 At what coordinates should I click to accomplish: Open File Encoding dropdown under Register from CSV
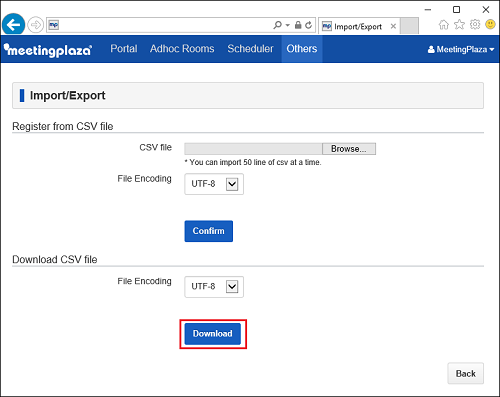pos(214,184)
